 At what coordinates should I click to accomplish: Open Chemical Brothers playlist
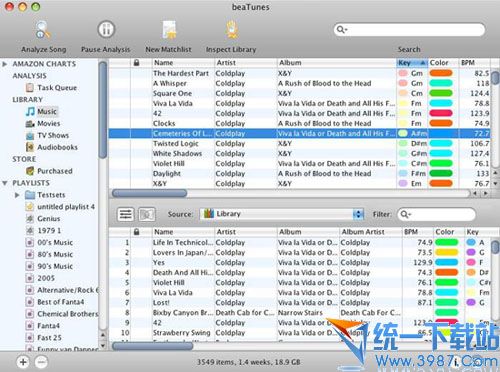[62, 314]
